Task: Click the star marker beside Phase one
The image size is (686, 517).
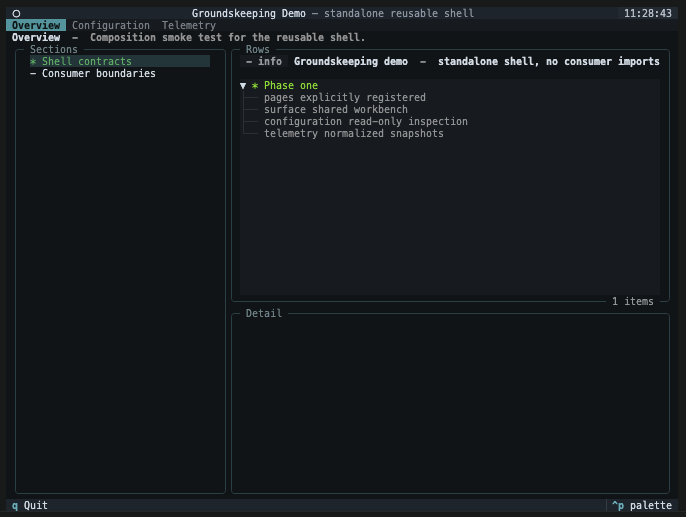Action: pos(255,86)
